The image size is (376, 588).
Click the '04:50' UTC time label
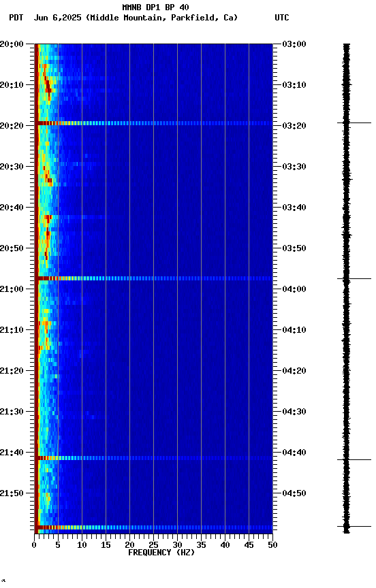point(294,494)
